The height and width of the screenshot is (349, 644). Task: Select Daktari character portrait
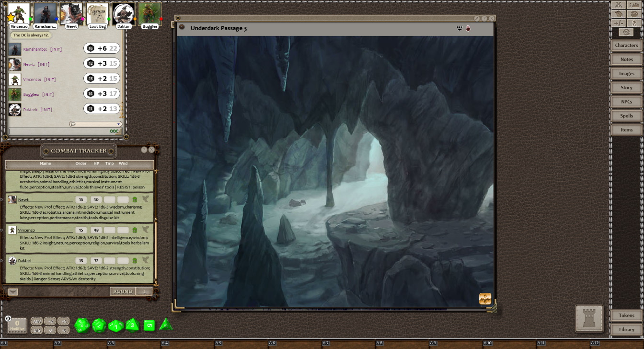124,13
